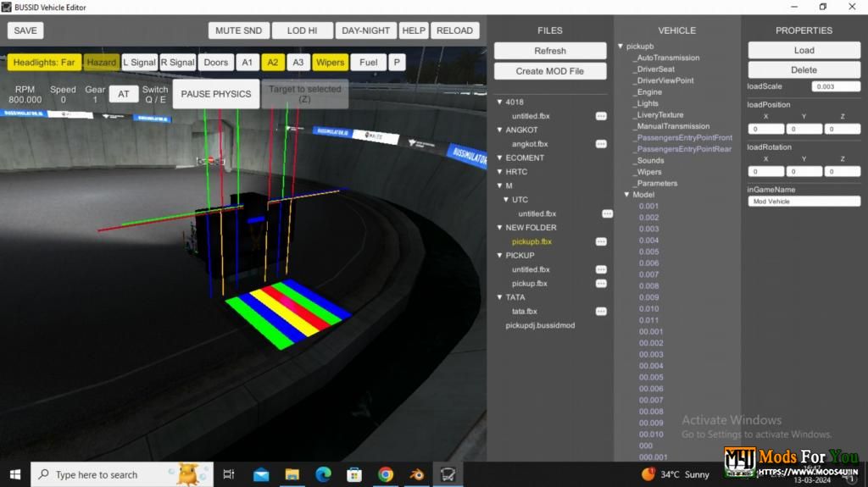Collapse the HRTC folder

coord(499,172)
